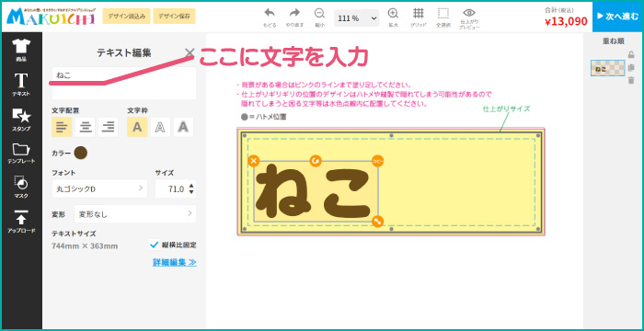Select the テキスト text tool
Image resolution: width=644 pixels, height=331 pixels.
click(x=21, y=85)
